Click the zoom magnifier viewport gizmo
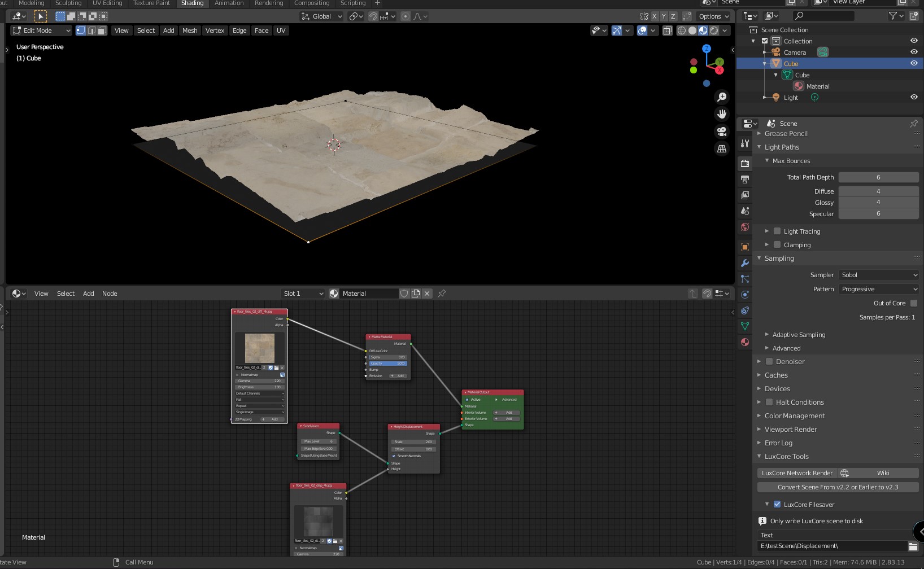Viewport: 924px width, 569px height. (722, 97)
